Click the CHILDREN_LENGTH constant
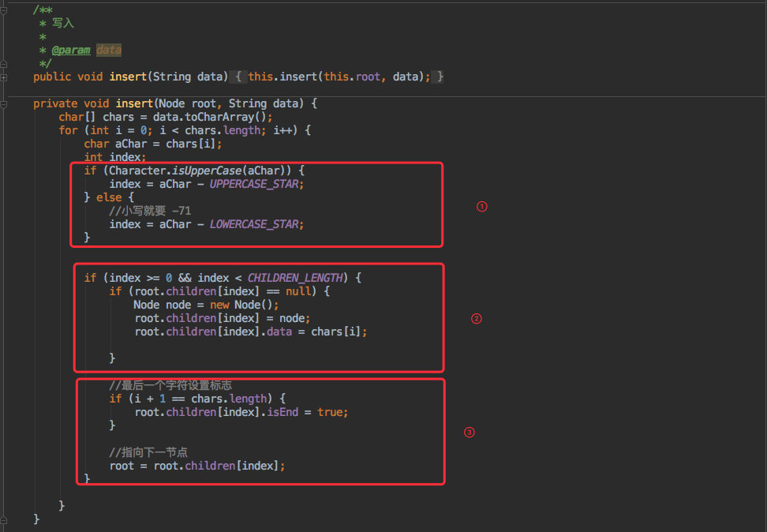The width and height of the screenshot is (767, 532). (x=295, y=278)
